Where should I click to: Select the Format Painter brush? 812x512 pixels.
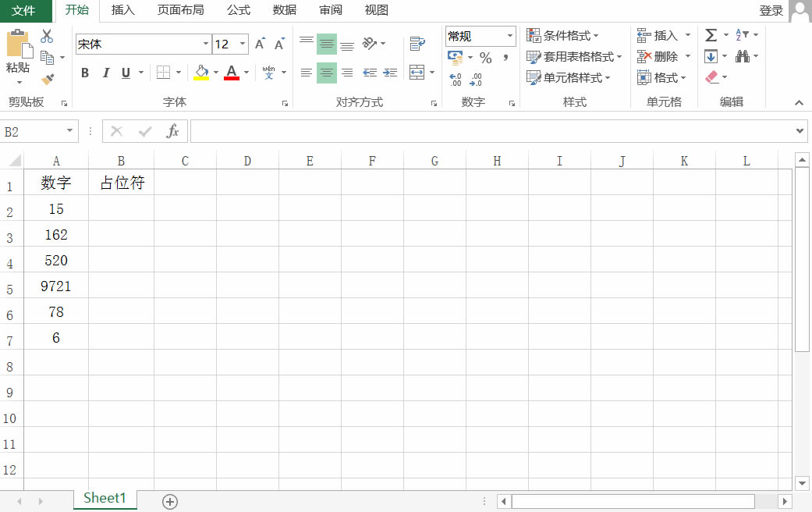48,79
